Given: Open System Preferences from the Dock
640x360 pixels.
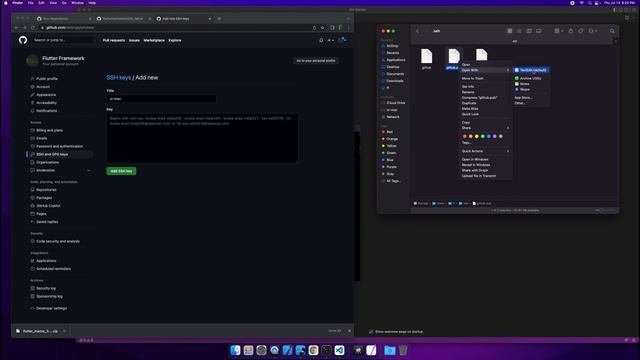Looking at the screenshot, I should click(x=261, y=350).
